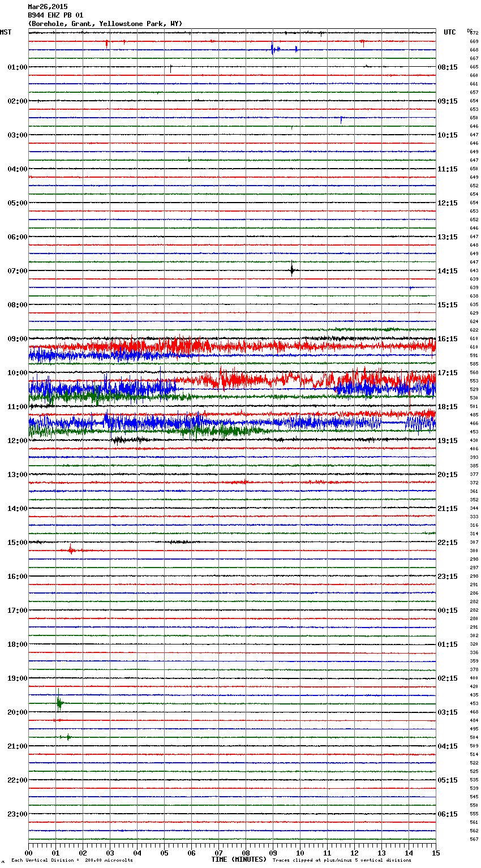Screen dimensions: 481x868
Task: Select the 23:00 MST time label
Action: [18, 814]
